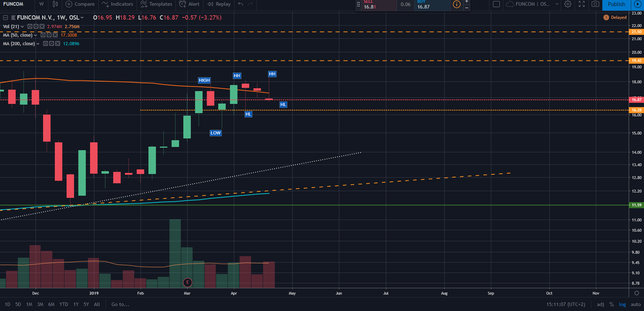Open MA (50, close) settings gear

49,35
